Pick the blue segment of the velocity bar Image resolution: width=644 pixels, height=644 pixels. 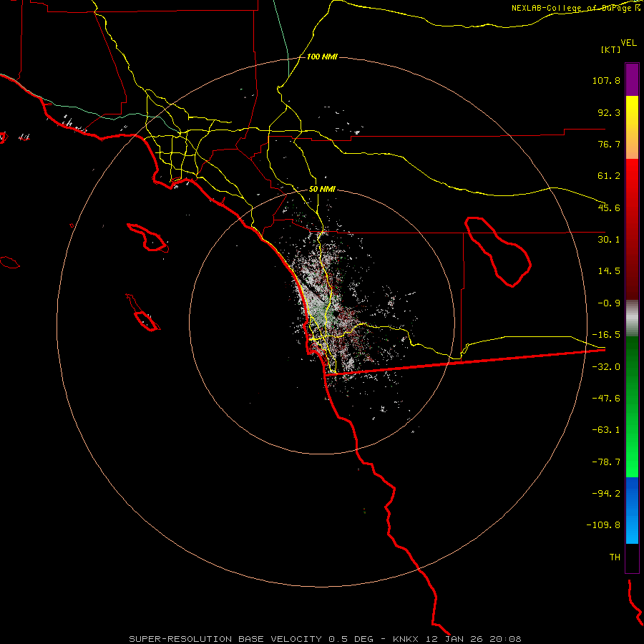pyautogui.click(x=632, y=510)
